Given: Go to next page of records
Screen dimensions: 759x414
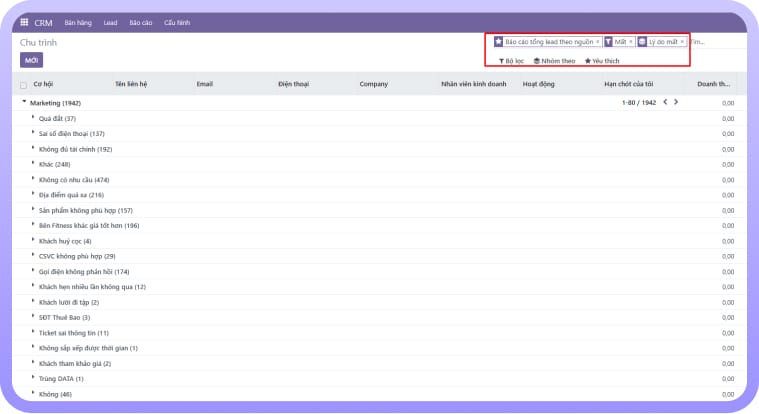Looking at the screenshot, I should [x=676, y=102].
